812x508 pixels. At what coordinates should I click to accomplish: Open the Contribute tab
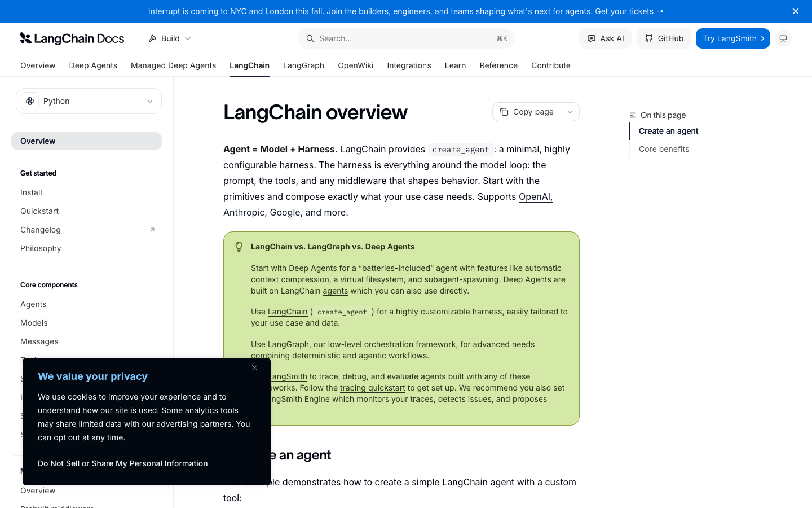[x=551, y=65]
